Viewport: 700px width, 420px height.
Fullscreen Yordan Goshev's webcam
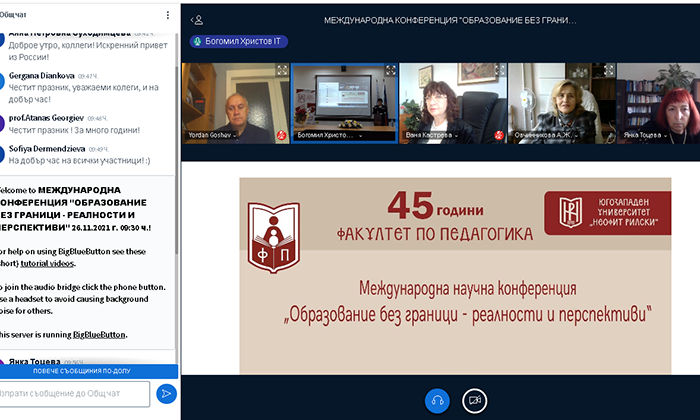[x=282, y=70]
